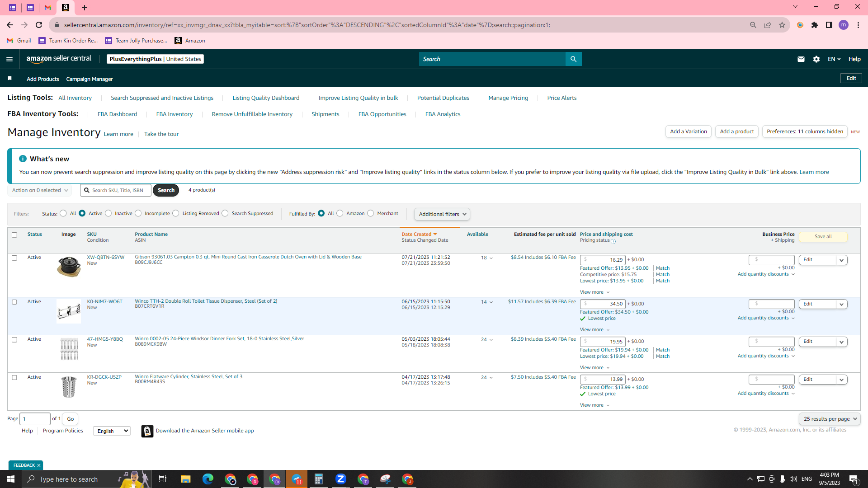Open the Edit dropdown arrow for Gibson Casserole
This screenshot has width=868, height=488.
(842, 260)
